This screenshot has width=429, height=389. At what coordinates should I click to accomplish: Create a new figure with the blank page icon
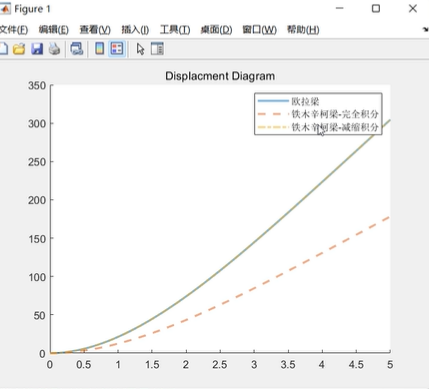coord(3,49)
